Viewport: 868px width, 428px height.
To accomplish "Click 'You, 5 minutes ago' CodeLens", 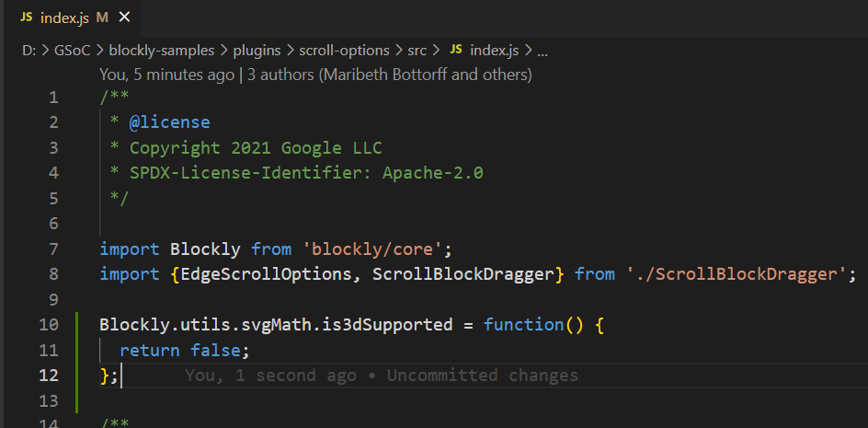I will click(x=166, y=75).
